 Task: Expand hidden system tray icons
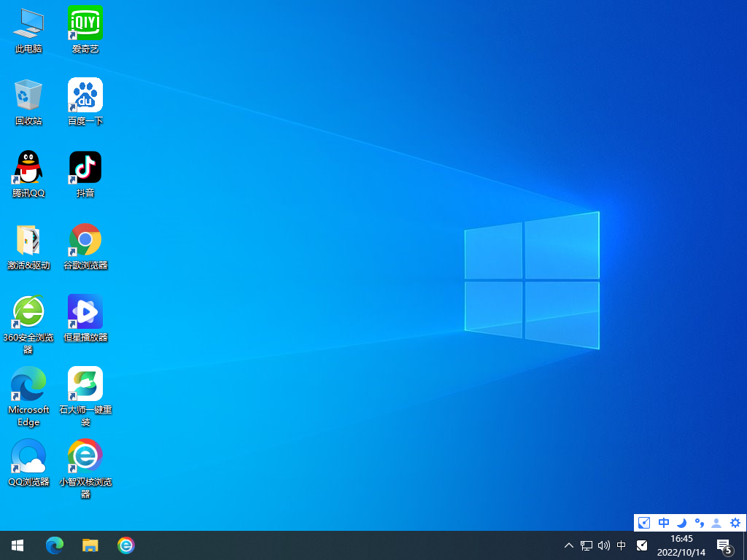click(568, 545)
